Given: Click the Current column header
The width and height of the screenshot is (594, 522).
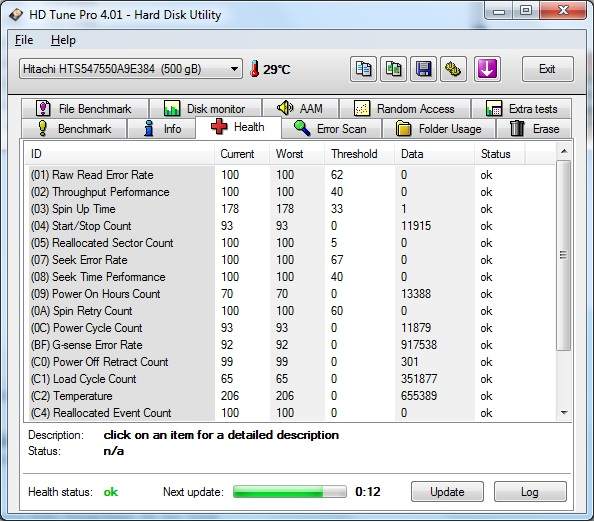Looking at the screenshot, I should [x=242, y=154].
